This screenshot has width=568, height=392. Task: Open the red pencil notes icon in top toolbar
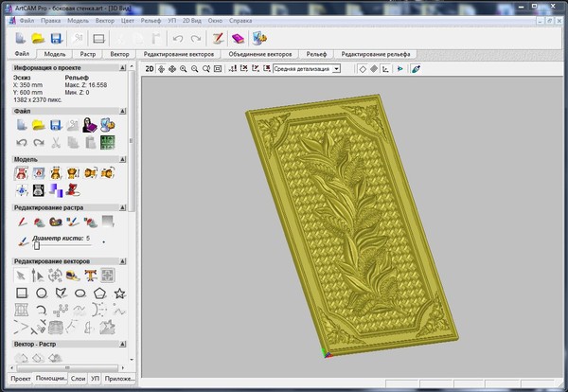click(218, 39)
